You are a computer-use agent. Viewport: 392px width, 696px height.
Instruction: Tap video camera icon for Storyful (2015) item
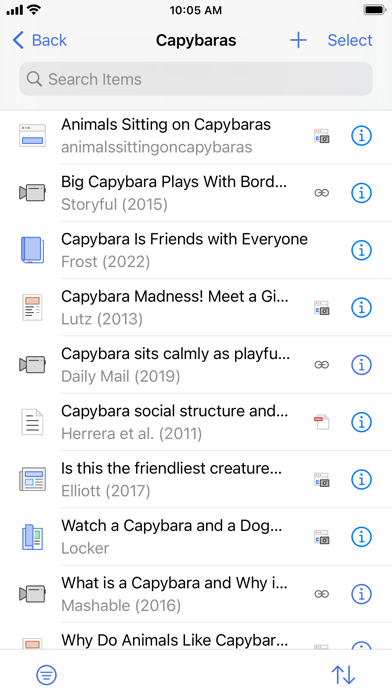32,193
